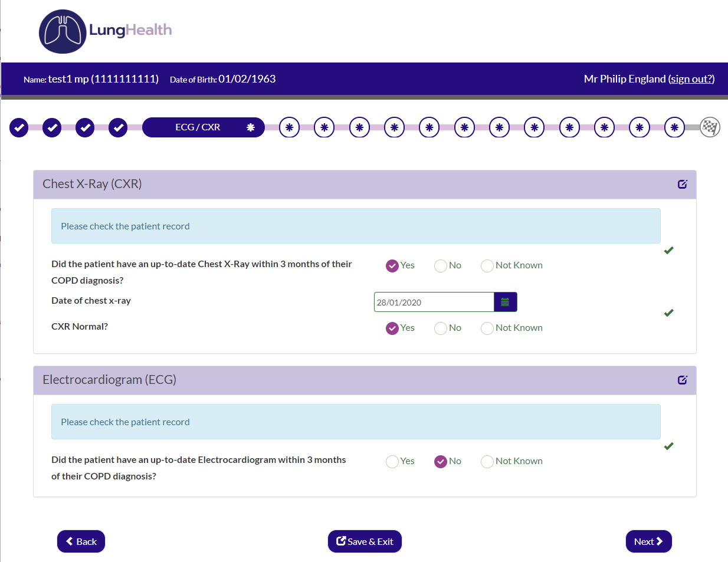Image resolution: width=728 pixels, height=562 pixels.
Task: Click the edit icon in Chest X-Ray header
Action: click(x=682, y=184)
